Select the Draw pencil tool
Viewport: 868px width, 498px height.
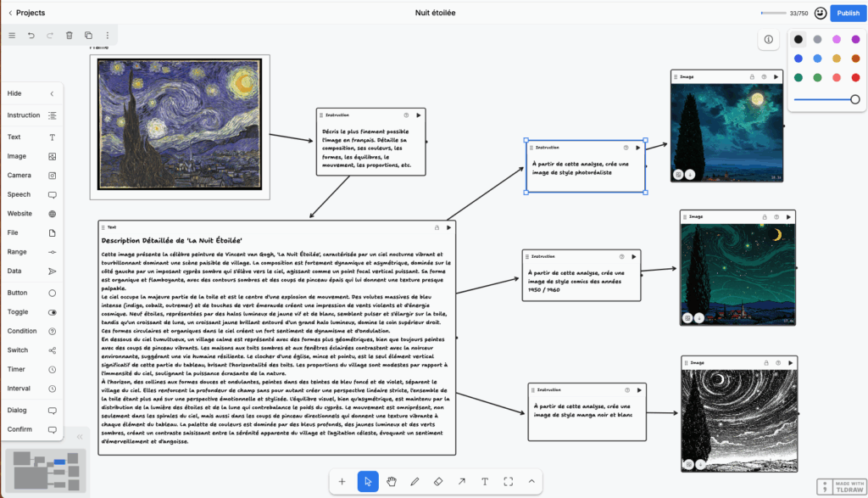click(x=415, y=481)
